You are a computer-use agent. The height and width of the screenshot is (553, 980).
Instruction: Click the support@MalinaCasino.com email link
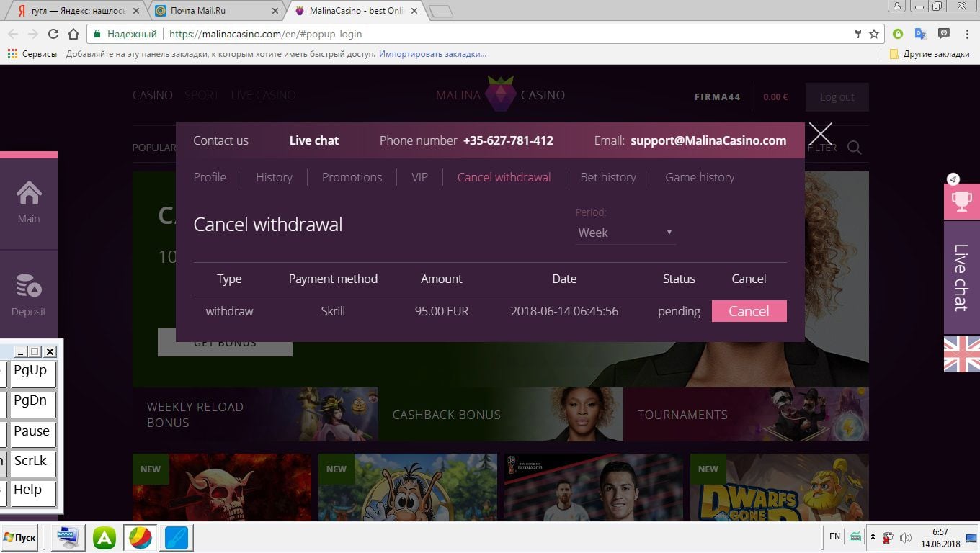[708, 140]
